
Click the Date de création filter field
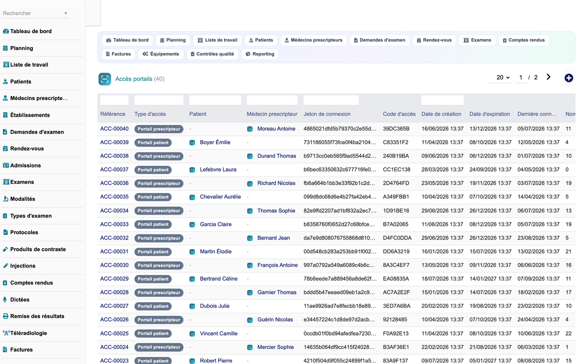point(442,100)
